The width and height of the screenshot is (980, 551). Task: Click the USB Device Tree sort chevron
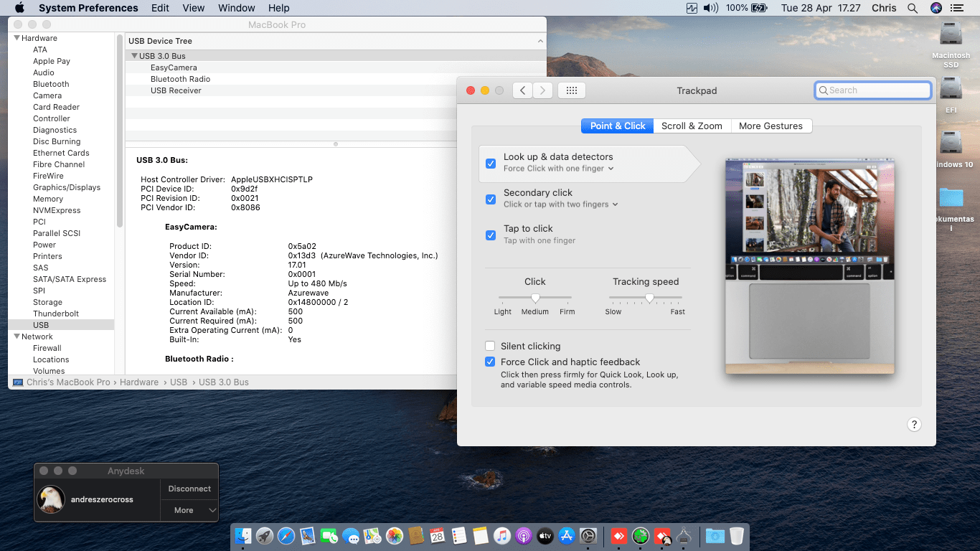click(541, 42)
